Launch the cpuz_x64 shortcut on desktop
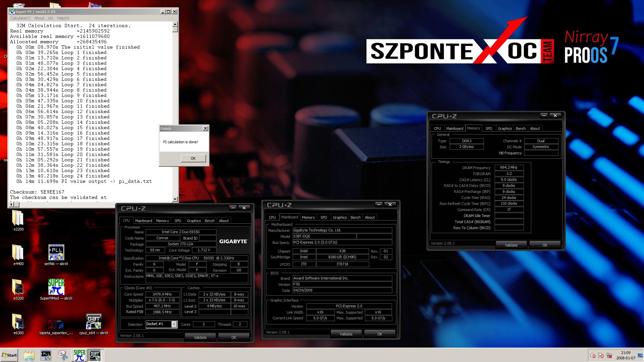The image size is (644, 362). pos(94,323)
